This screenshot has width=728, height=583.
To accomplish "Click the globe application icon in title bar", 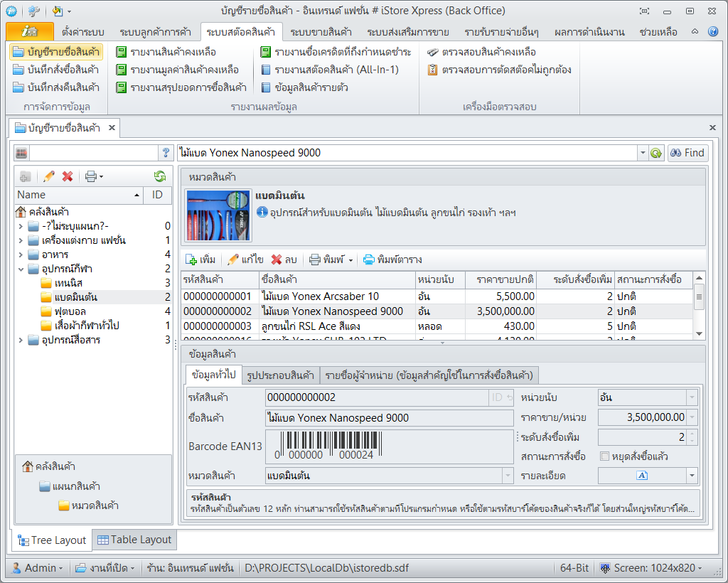I will (11, 11).
